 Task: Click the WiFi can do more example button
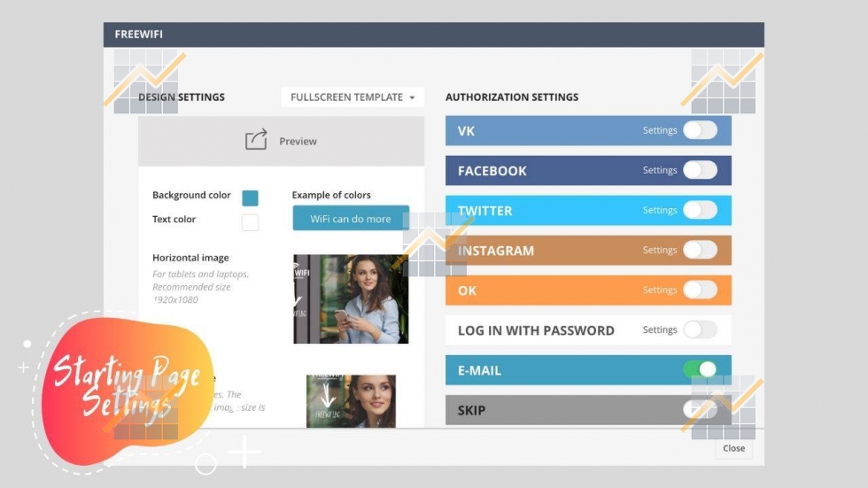(x=351, y=218)
